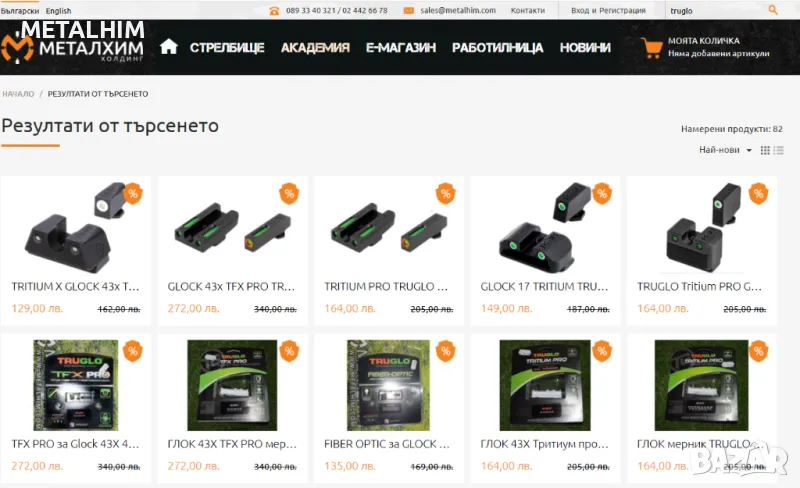The height and width of the screenshot is (488, 800).
Task: Click the search field containing truglo
Action: (x=717, y=10)
